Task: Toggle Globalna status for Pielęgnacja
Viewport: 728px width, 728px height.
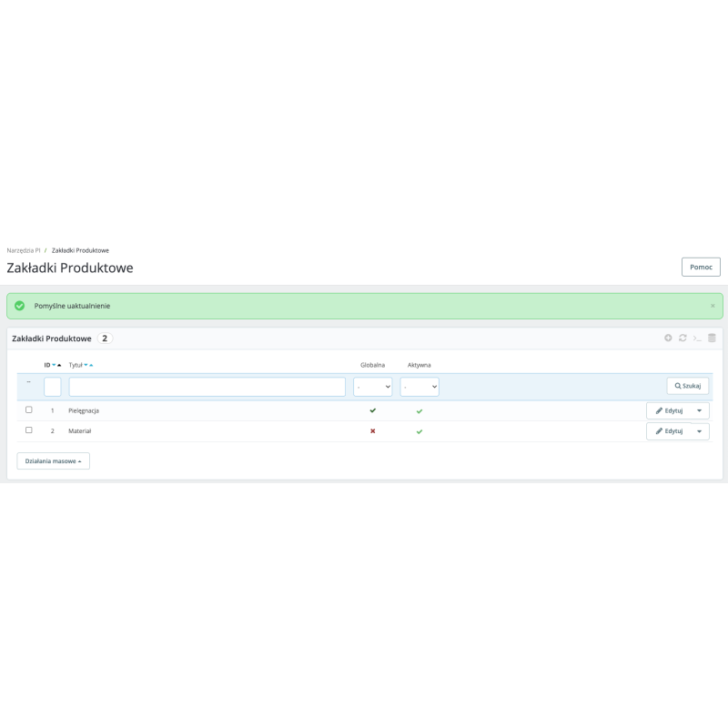Action: pyautogui.click(x=372, y=410)
